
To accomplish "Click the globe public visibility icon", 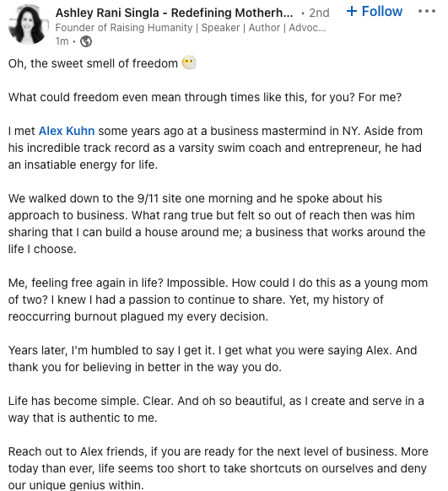I will tap(86, 41).
